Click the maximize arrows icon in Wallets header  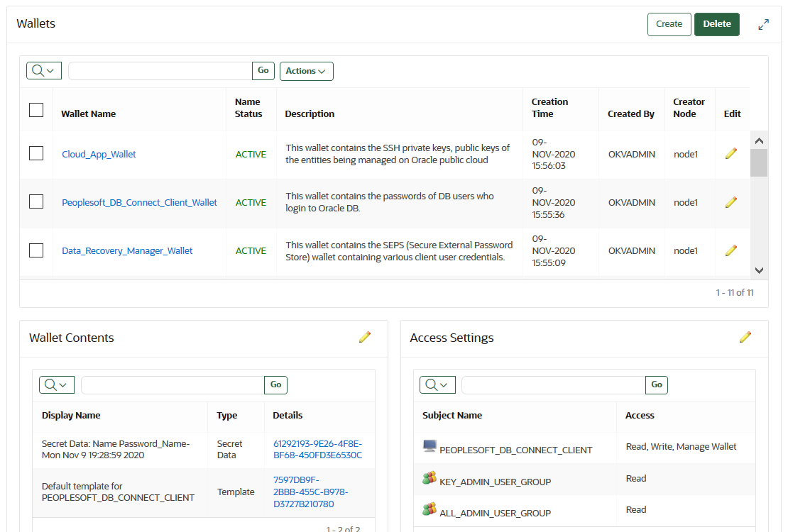point(763,23)
